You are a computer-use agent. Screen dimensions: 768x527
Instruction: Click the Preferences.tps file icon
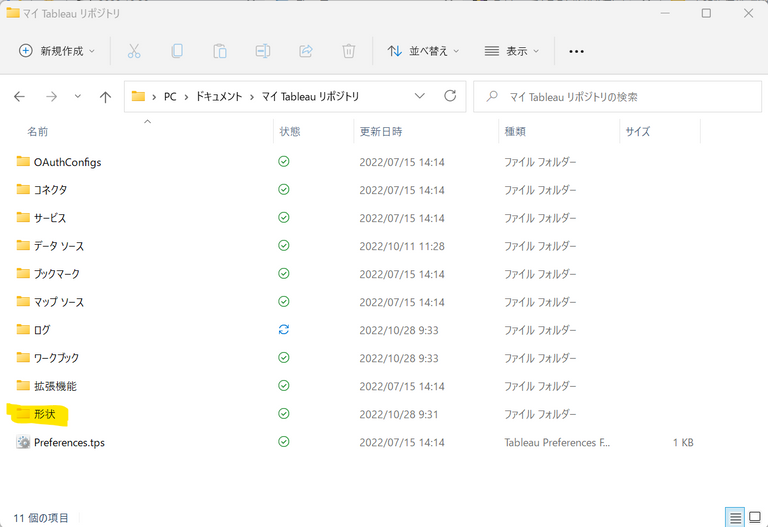pos(23,442)
